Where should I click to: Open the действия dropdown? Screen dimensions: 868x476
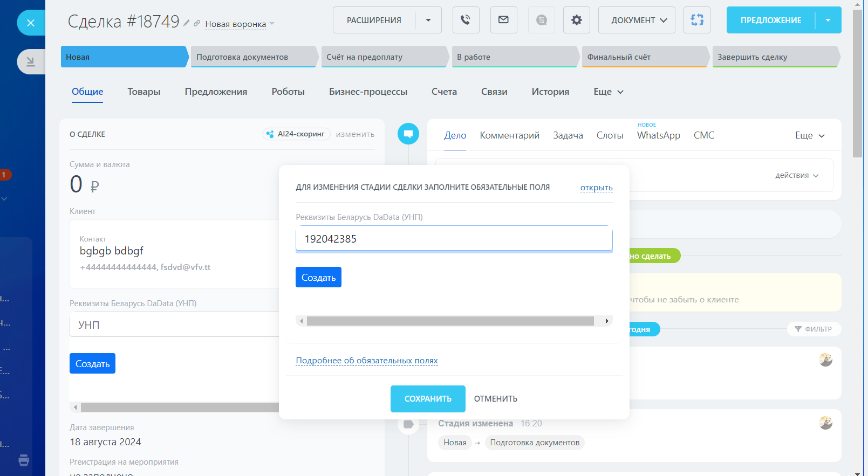tap(797, 175)
